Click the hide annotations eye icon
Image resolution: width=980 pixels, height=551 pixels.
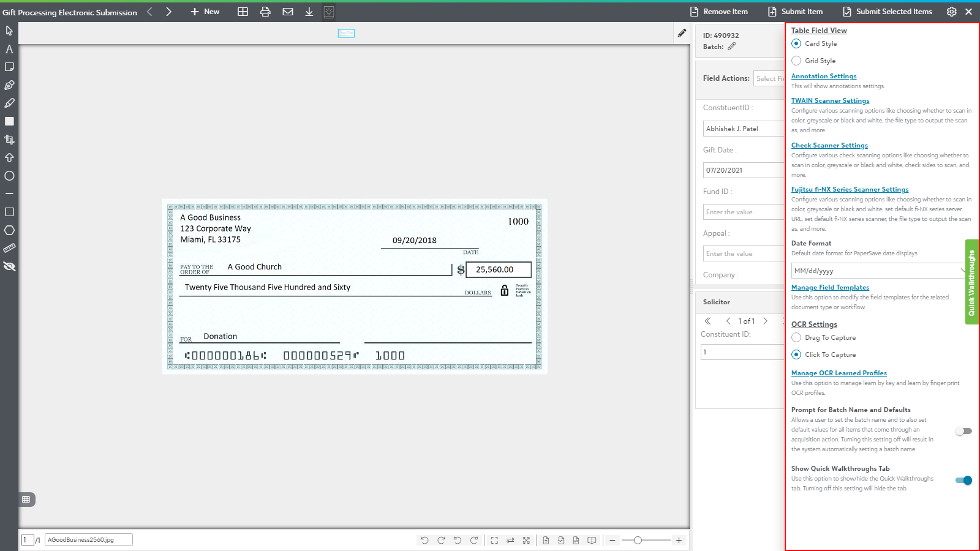(x=9, y=266)
